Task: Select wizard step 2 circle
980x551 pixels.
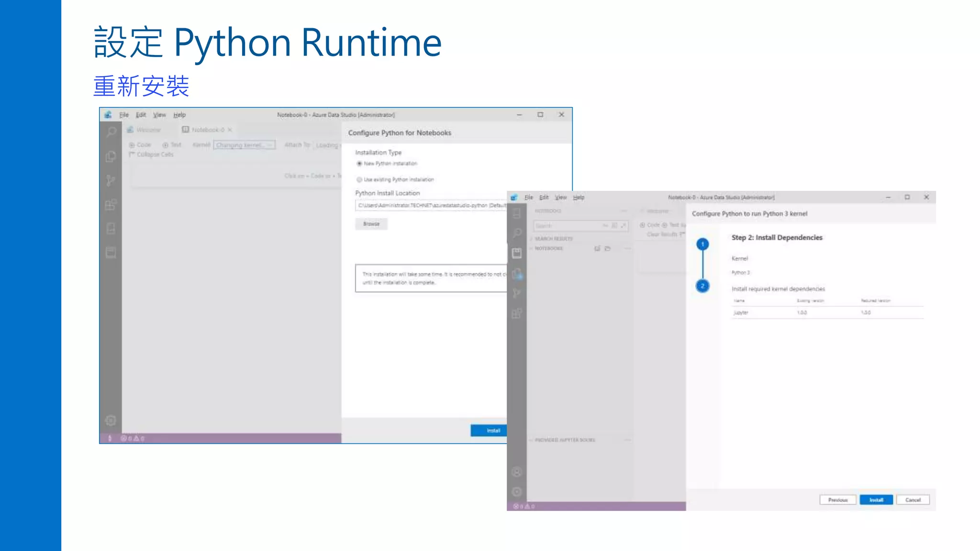Action: coord(702,286)
